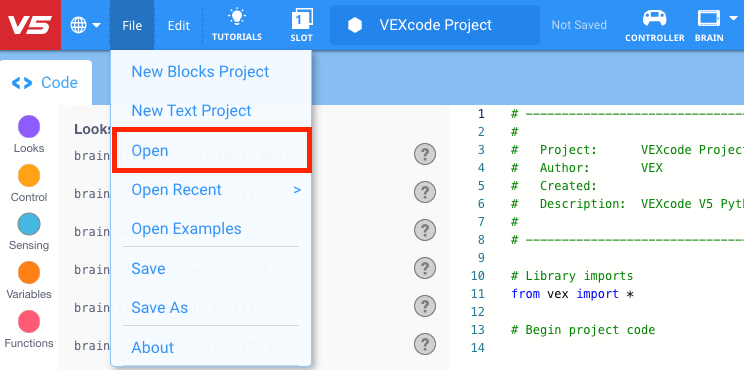Select the Slot 1 icon
744x370 pixels.
tap(301, 19)
